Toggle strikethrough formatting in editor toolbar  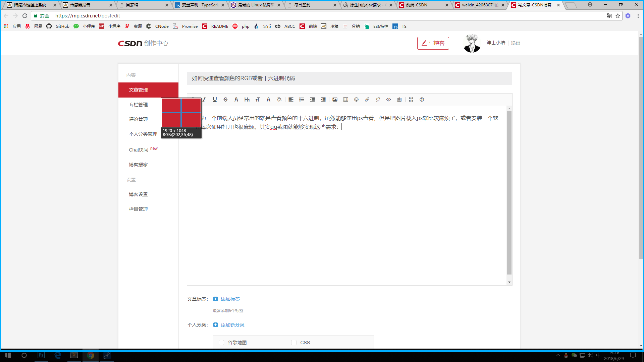coord(225,100)
